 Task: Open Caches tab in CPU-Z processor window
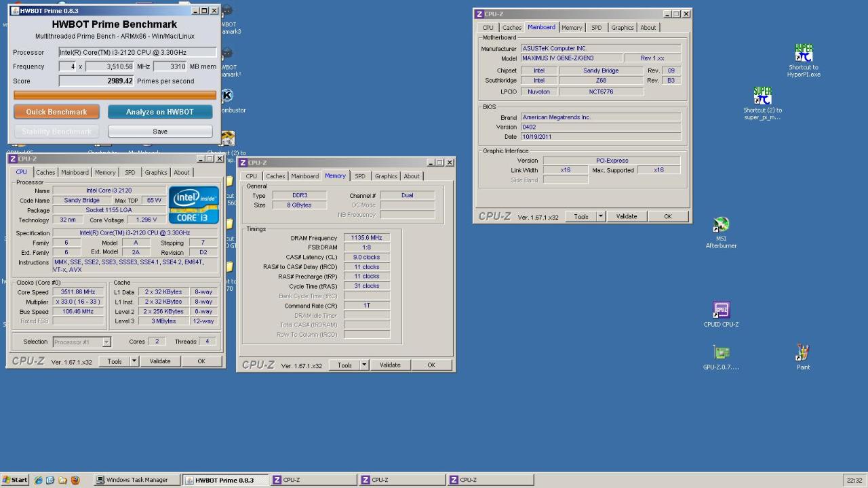[x=45, y=172]
